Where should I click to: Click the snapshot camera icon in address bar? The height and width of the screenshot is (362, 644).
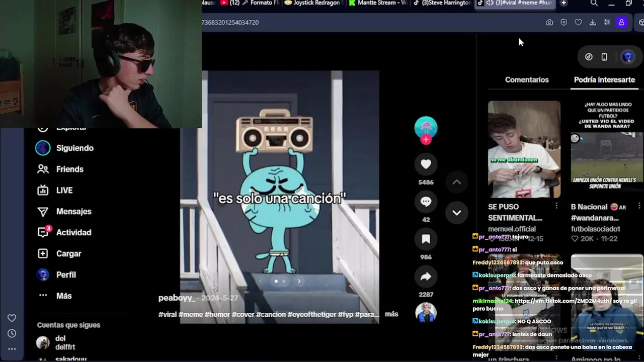pyautogui.click(x=549, y=22)
